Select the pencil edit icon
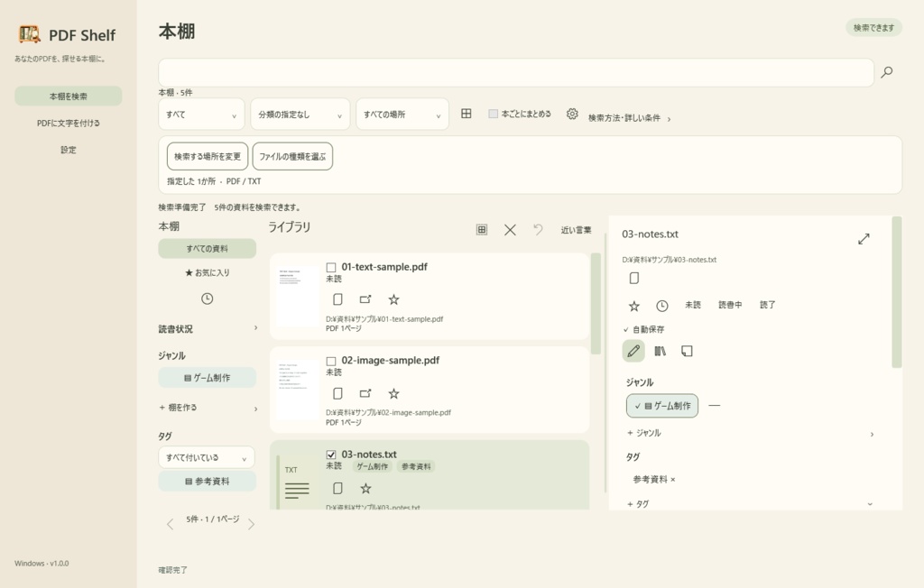Image resolution: width=924 pixels, height=588 pixels. pyautogui.click(x=633, y=351)
